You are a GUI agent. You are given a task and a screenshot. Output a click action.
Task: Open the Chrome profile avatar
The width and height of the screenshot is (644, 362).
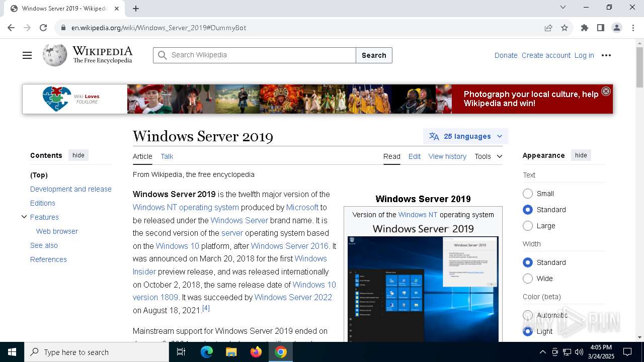pos(617,28)
